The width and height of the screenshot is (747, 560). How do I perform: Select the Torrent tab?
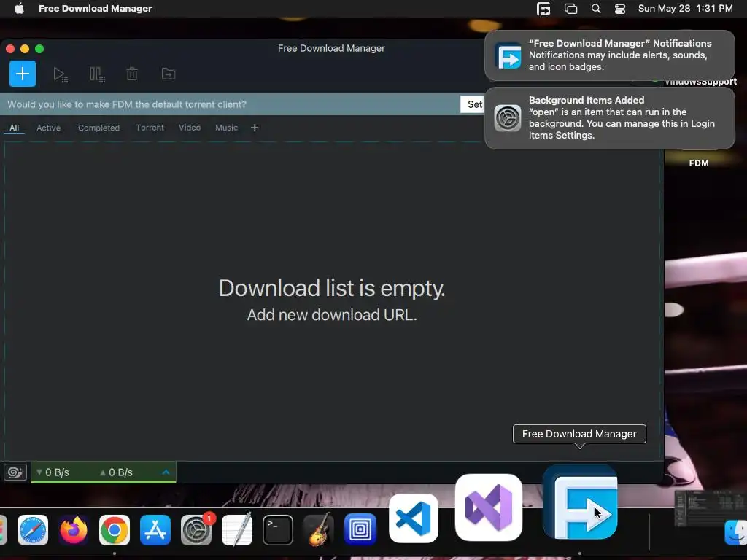(150, 128)
